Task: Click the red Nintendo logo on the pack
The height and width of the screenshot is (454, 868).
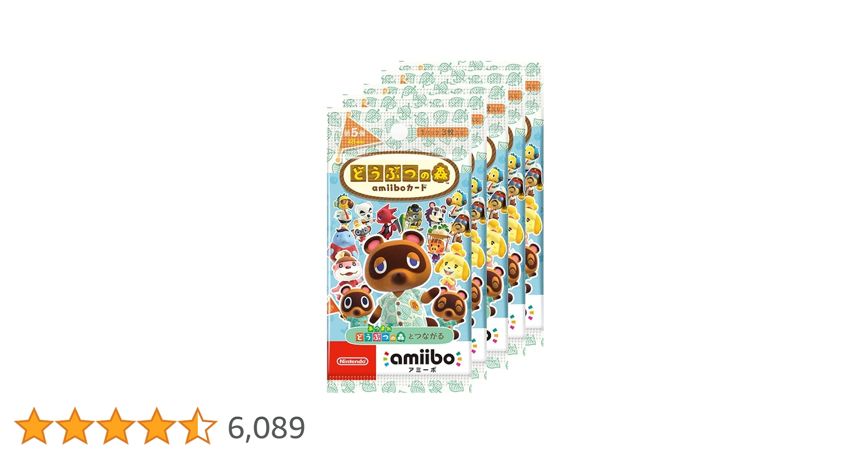Action: [x=352, y=361]
